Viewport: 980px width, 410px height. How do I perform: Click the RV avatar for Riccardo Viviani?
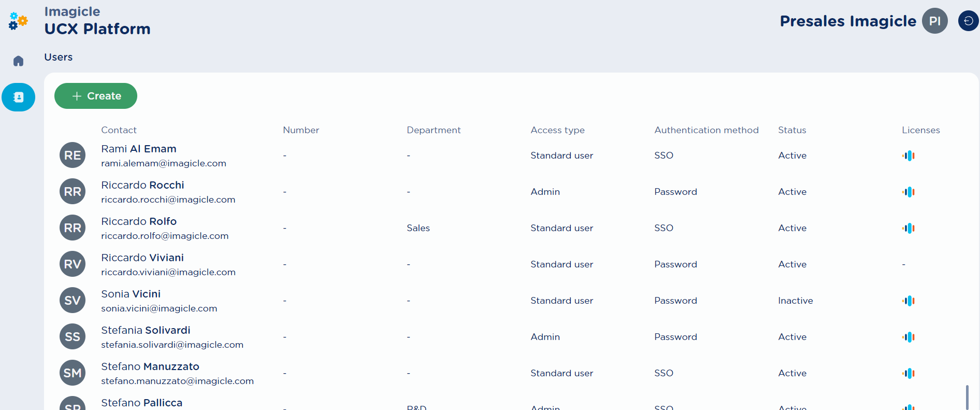point(73,264)
